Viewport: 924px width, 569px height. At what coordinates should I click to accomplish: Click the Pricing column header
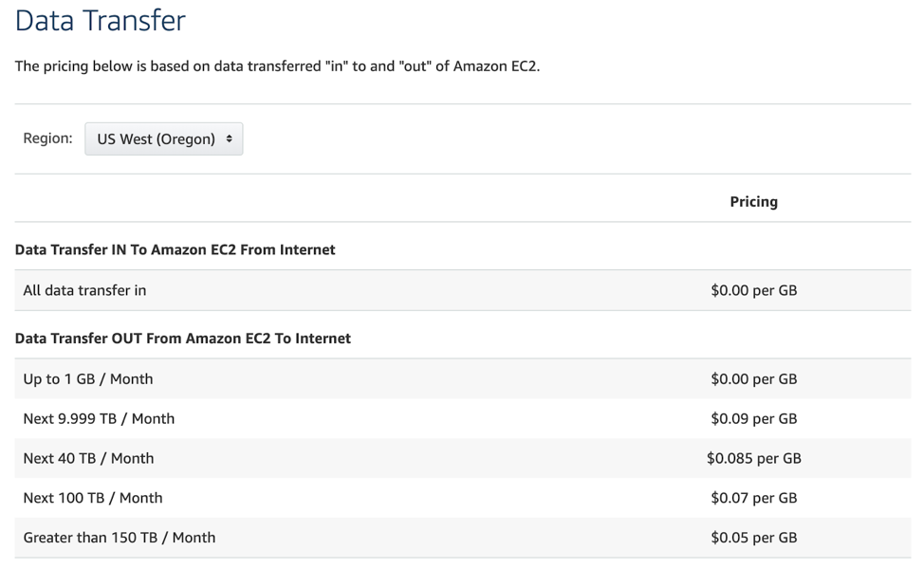tap(753, 201)
